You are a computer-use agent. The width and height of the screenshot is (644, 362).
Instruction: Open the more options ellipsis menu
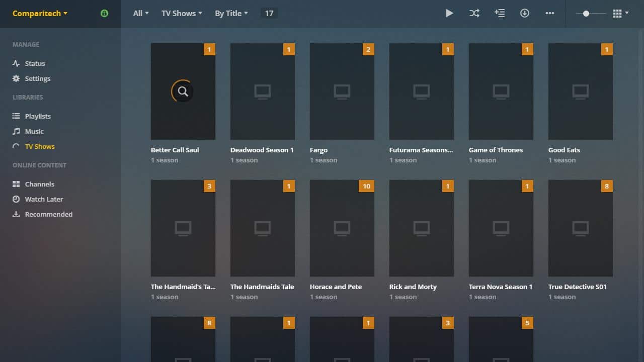pos(549,13)
